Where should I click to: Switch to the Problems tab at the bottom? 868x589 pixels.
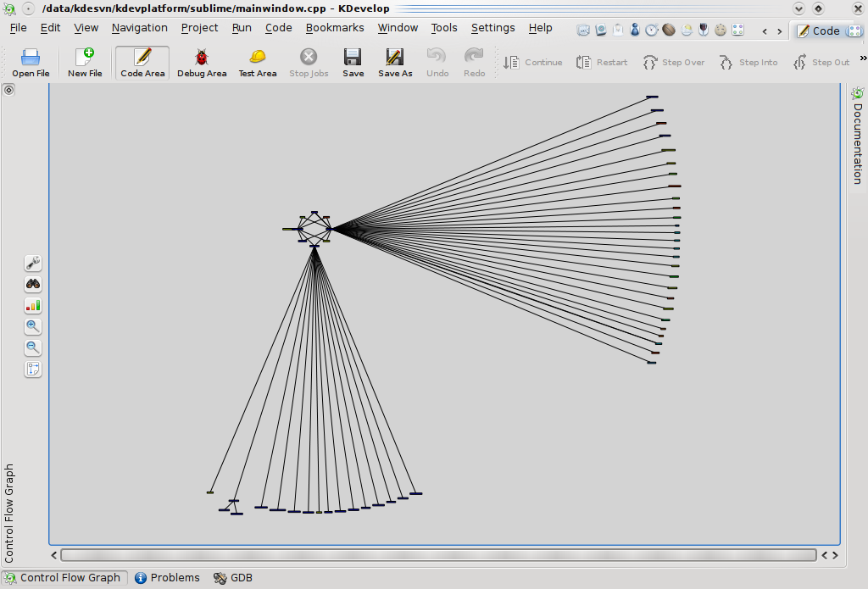[167, 577]
